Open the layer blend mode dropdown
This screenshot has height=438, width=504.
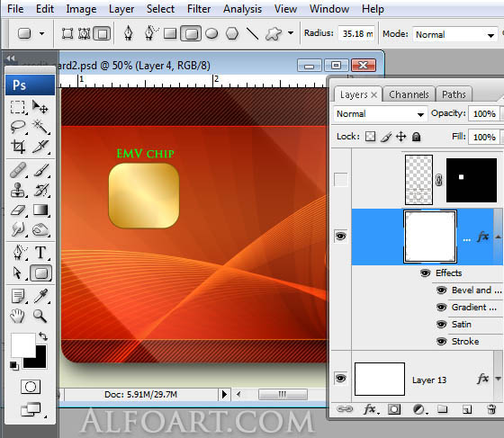[x=380, y=114]
